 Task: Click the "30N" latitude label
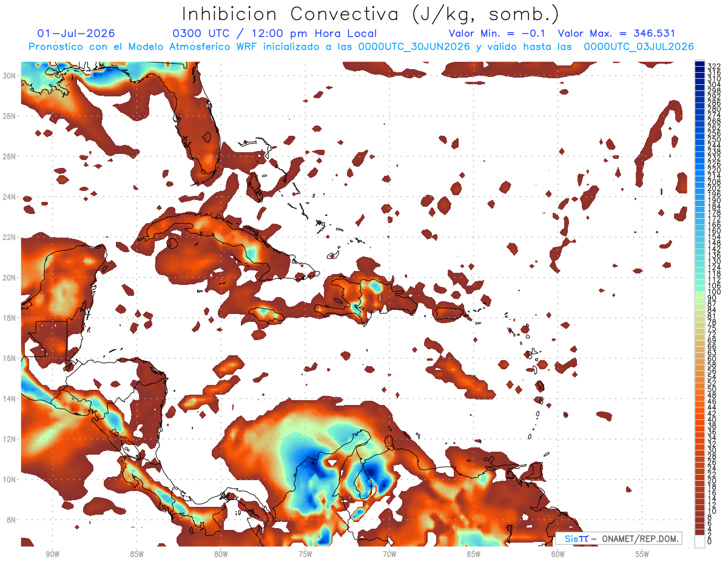(10, 76)
